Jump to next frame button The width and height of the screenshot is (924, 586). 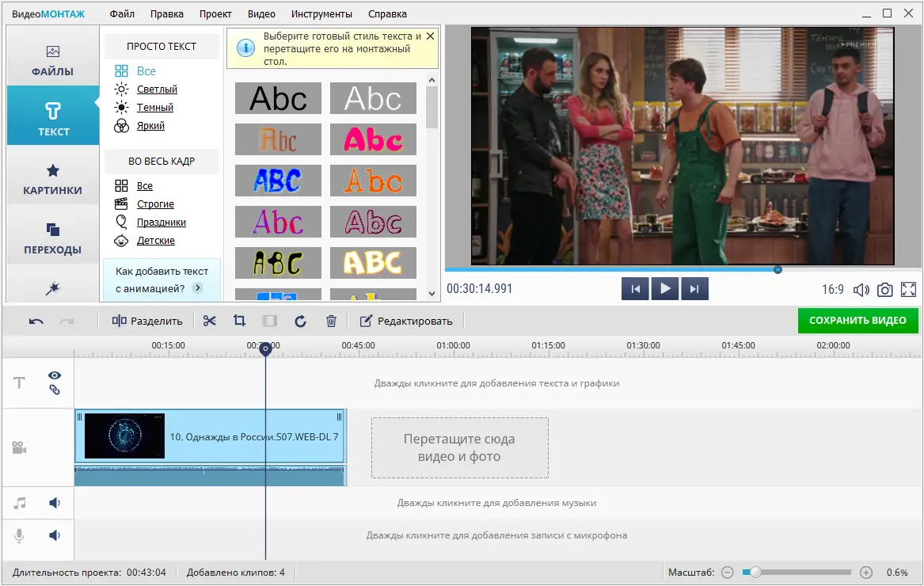pyautogui.click(x=694, y=289)
